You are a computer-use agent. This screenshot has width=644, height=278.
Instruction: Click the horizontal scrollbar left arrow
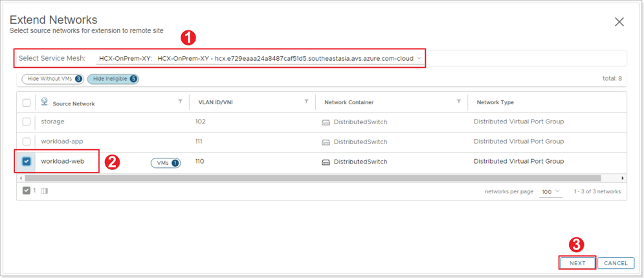[x=19, y=178]
